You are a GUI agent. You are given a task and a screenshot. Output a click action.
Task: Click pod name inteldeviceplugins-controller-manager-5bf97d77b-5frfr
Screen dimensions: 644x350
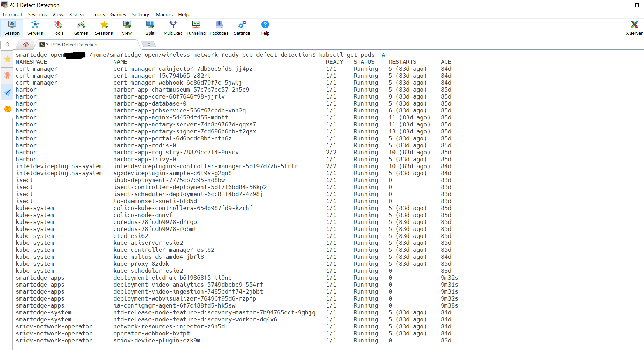[x=206, y=166]
